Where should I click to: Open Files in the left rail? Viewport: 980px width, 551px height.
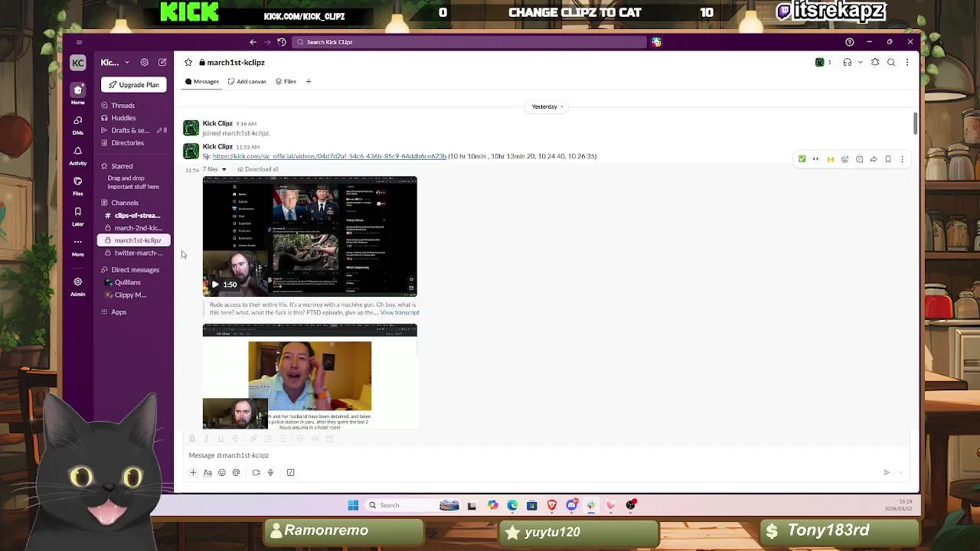[x=77, y=185]
